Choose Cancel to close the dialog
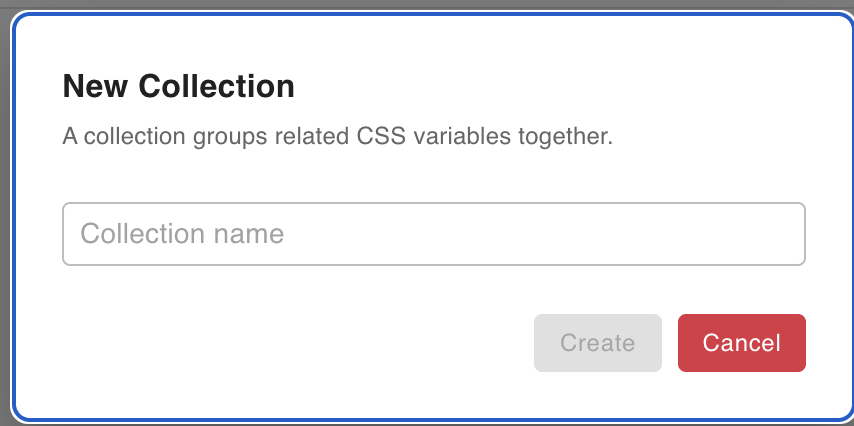Viewport: 854px width, 426px height. (741, 343)
